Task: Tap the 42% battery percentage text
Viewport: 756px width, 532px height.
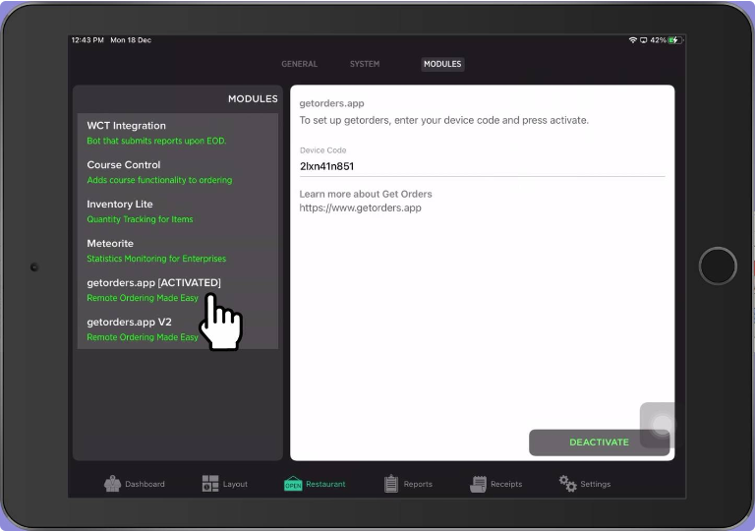Action: tap(658, 40)
